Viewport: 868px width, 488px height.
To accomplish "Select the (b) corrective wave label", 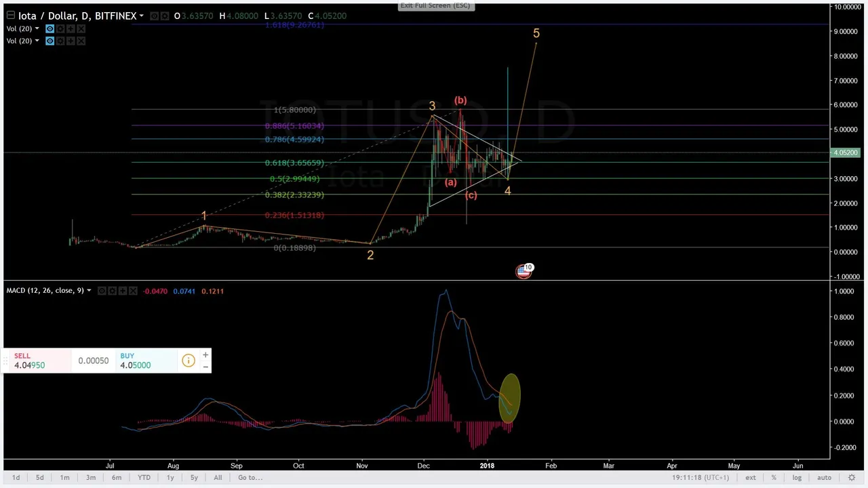I will click(460, 100).
